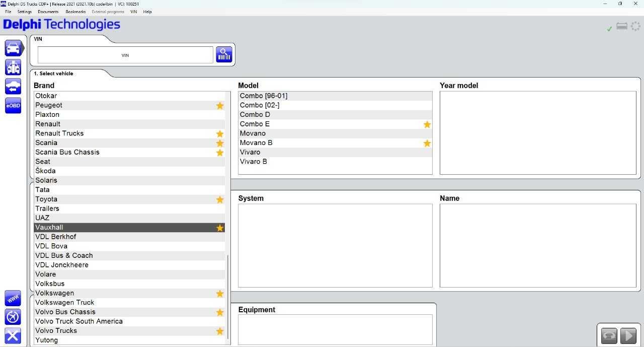644x347 pixels.
Task: Click the car with arrow sidebar icon
Action: (x=13, y=86)
